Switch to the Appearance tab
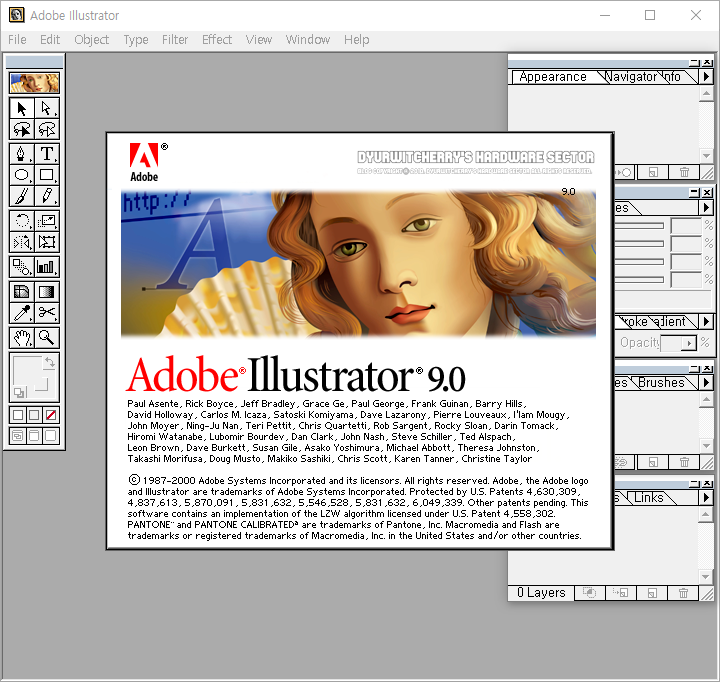 point(553,77)
